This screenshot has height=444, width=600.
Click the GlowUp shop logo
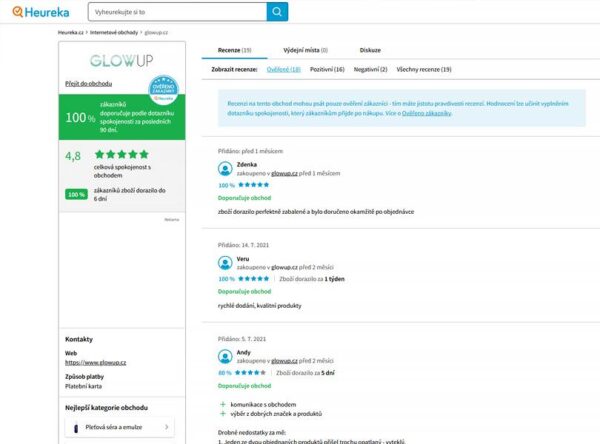(121, 60)
